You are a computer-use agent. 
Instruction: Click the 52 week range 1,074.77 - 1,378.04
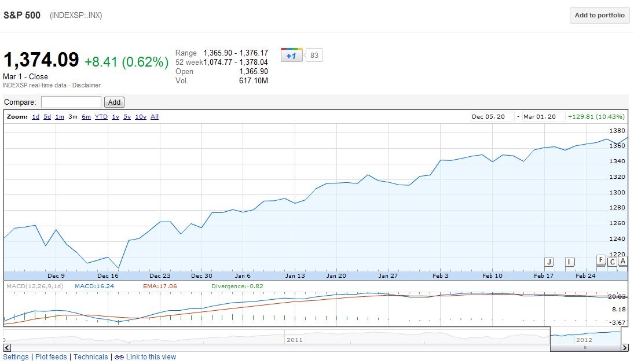tap(236, 62)
